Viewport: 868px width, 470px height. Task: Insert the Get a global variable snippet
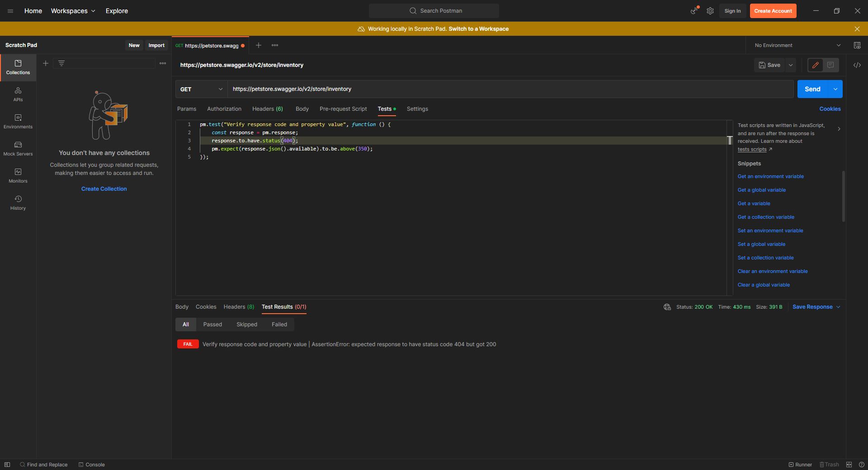pyautogui.click(x=762, y=190)
